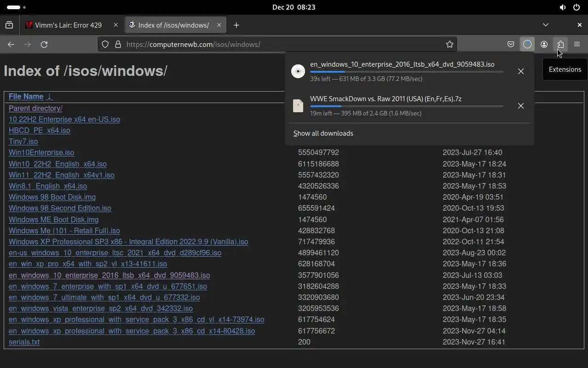Download en_win_xp_pro_x64_with_sp2_vl iso
This screenshot has width=588, height=368.
click(x=88, y=264)
